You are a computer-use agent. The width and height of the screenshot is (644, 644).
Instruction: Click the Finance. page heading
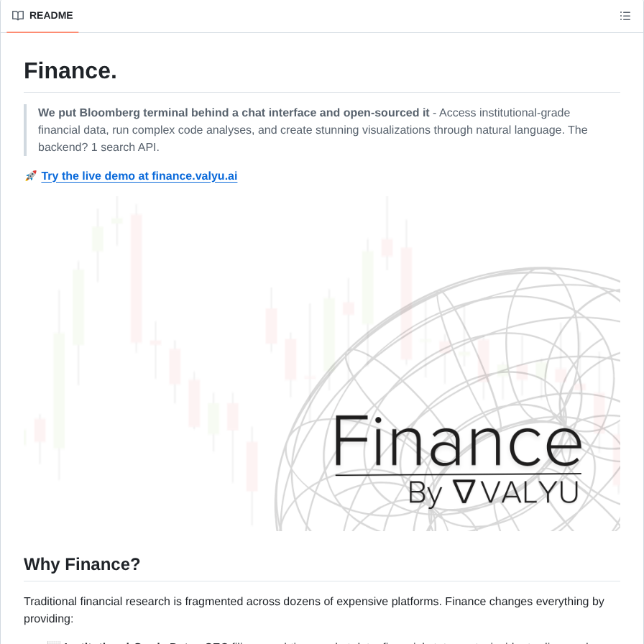70,70
